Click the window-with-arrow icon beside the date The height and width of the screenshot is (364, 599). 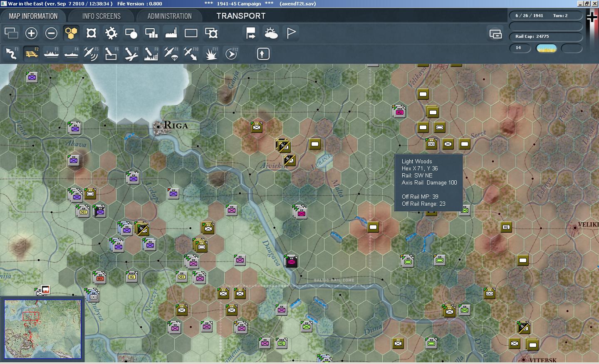click(495, 34)
